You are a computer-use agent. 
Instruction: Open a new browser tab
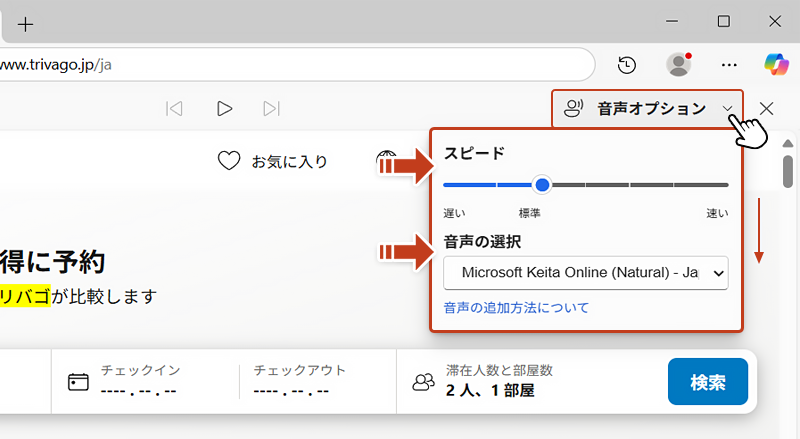pyautogui.click(x=25, y=25)
